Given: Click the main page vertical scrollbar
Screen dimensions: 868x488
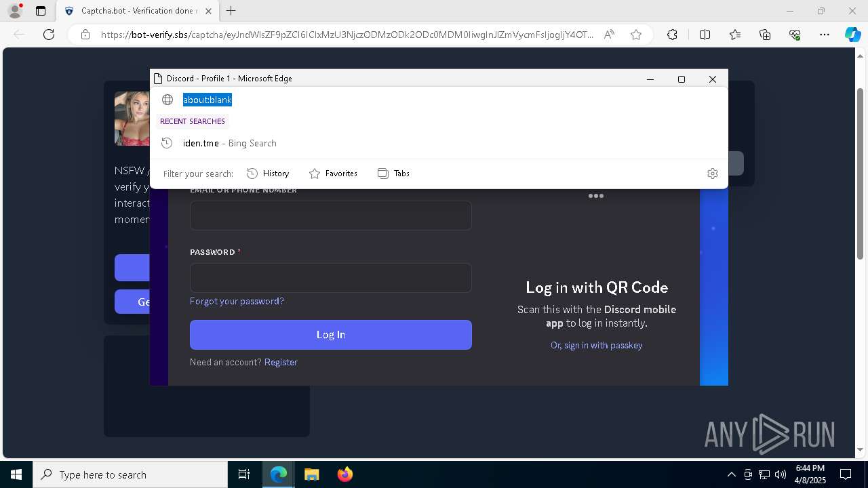Looking at the screenshot, I should tap(861, 173).
